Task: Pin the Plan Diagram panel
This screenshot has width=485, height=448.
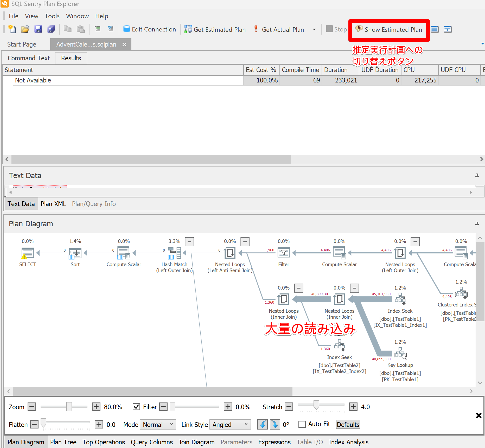Action: [477, 224]
